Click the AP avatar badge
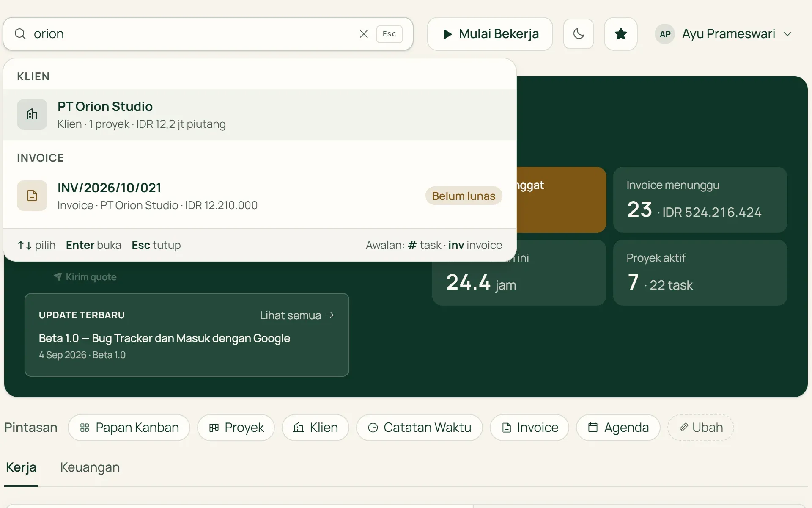 point(665,34)
